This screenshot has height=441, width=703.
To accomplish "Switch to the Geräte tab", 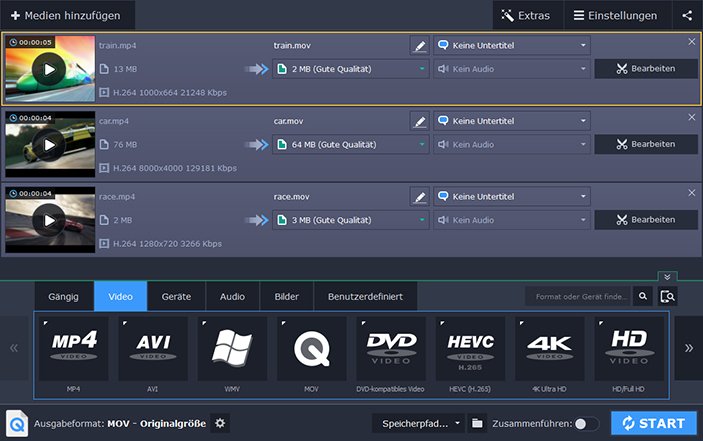I will [x=176, y=296].
